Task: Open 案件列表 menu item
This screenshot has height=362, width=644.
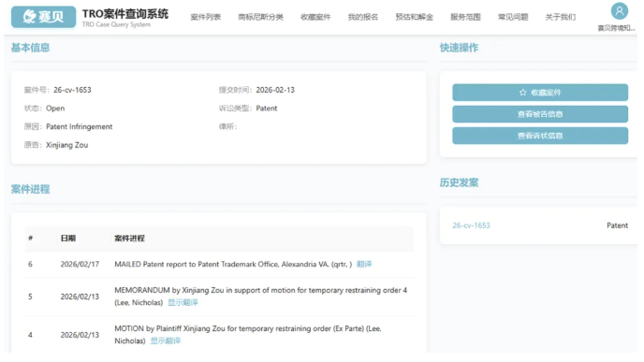Action: [x=205, y=17]
